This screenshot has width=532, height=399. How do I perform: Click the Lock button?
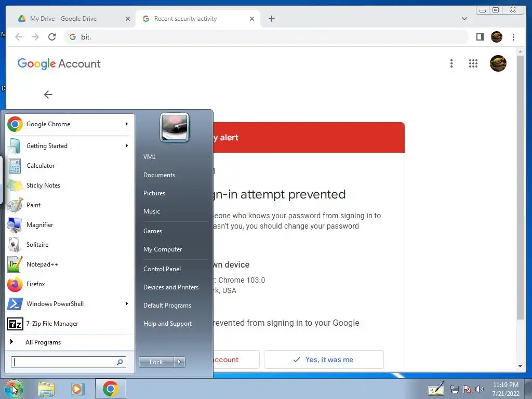[x=156, y=362]
